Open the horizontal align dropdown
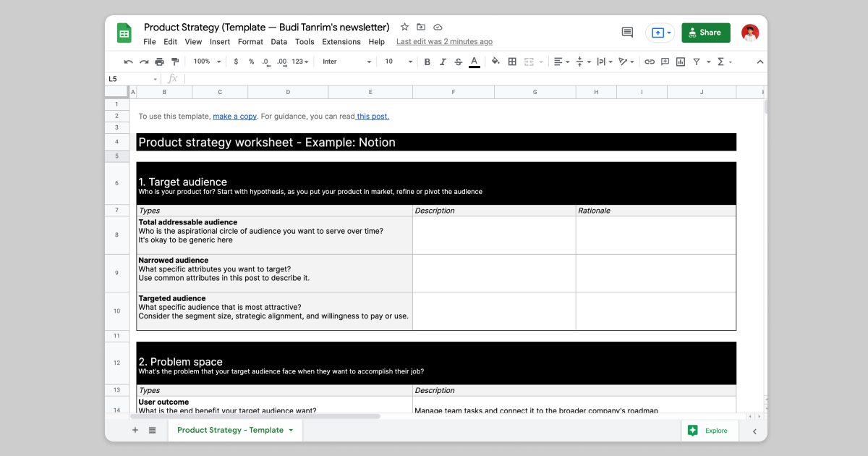Image resolution: width=868 pixels, height=456 pixels. point(561,62)
